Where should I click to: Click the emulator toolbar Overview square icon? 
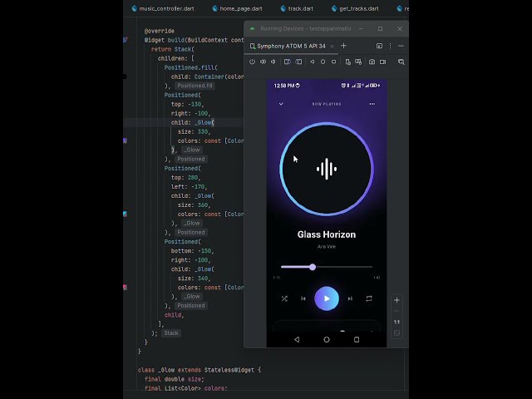pyautogui.click(x=334, y=62)
